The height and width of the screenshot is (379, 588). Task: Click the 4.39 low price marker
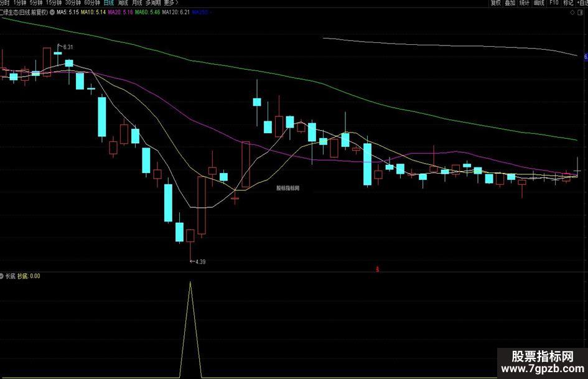coord(200,262)
